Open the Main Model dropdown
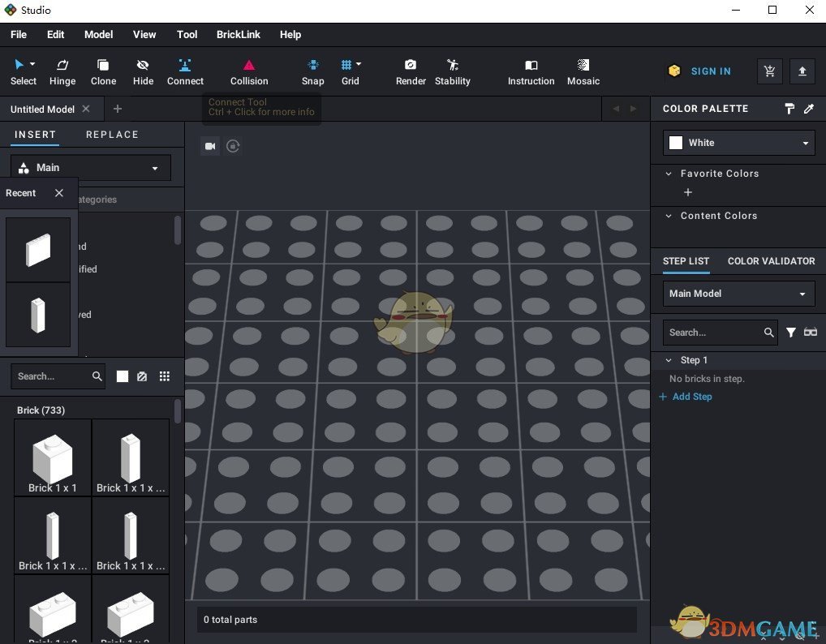Viewport: 826px width, 644px height. pos(738,294)
